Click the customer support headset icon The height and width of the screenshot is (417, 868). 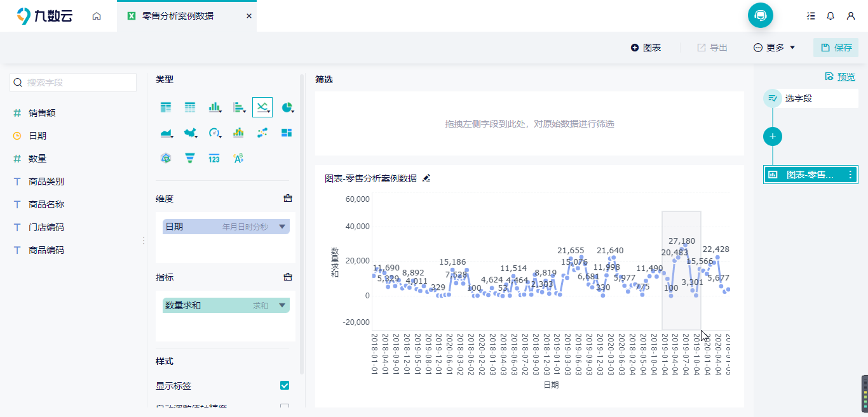pos(760,15)
